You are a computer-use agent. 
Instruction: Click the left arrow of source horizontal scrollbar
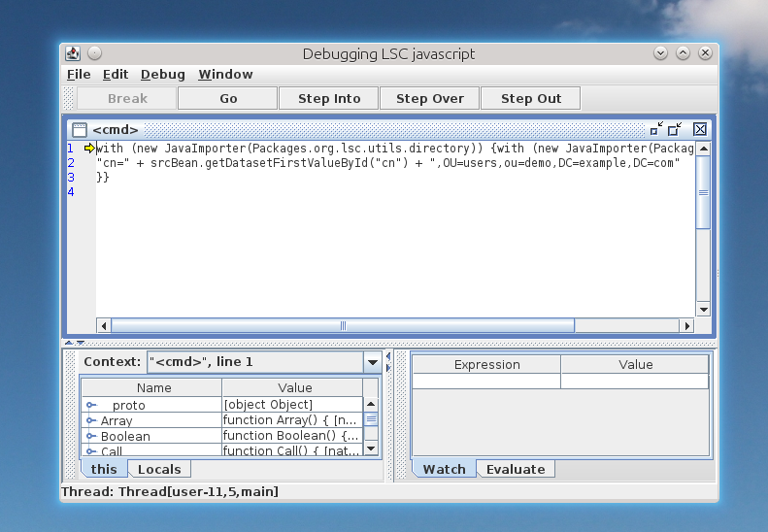pos(104,326)
